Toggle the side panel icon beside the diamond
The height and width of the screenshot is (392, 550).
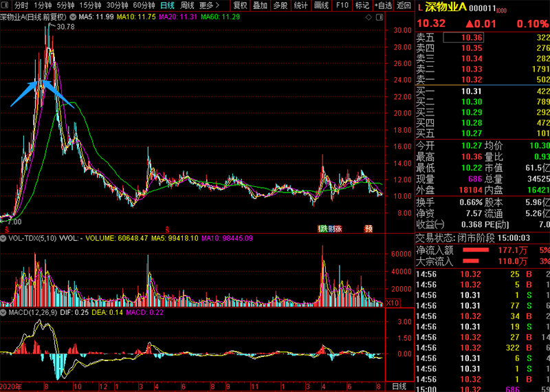(x=379, y=17)
